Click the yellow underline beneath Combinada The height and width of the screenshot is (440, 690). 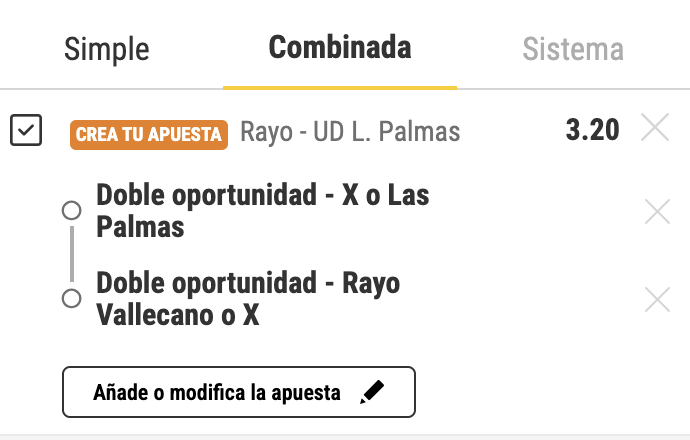point(340,88)
